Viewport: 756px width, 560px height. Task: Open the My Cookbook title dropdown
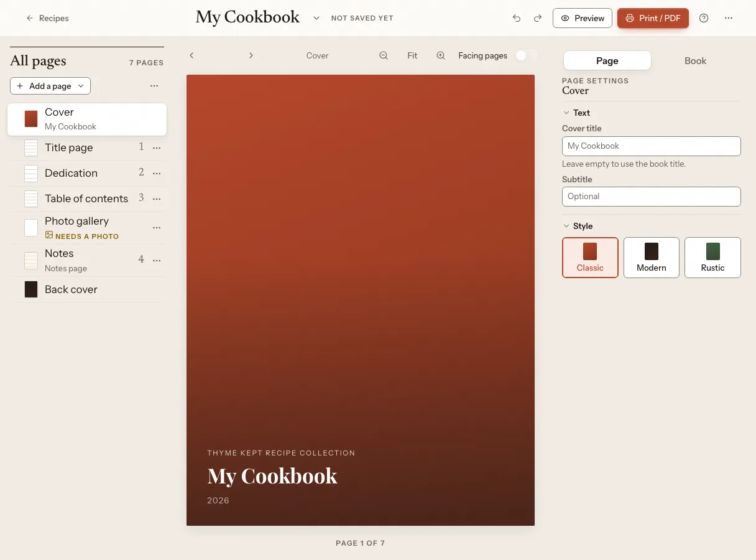tap(316, 19)
